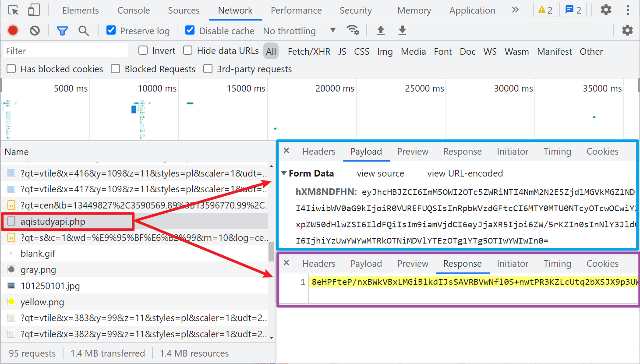Viewport: 640px width, 364px height.
Task: Expand the more DevTools tabs chevron
Action: point(515,10)
